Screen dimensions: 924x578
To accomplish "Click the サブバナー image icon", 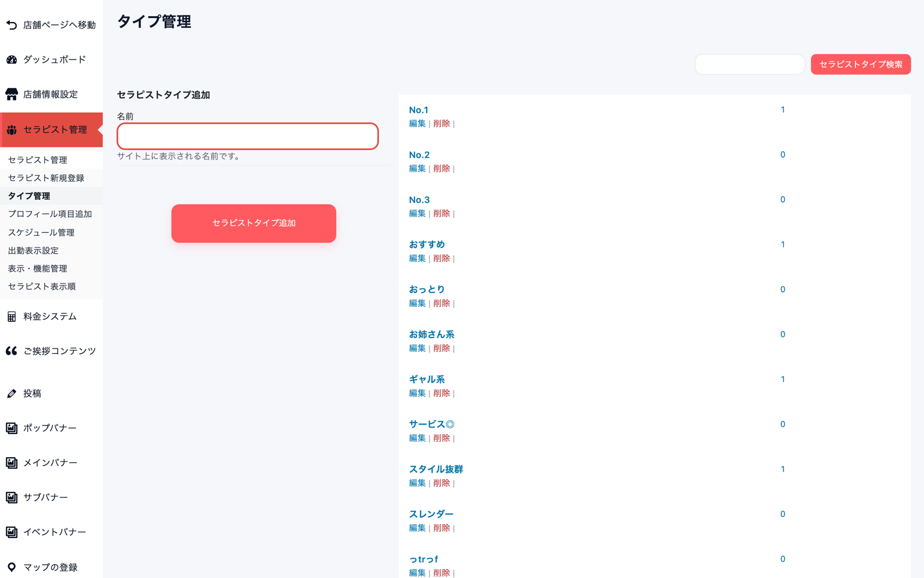I will tap(12, 498).
